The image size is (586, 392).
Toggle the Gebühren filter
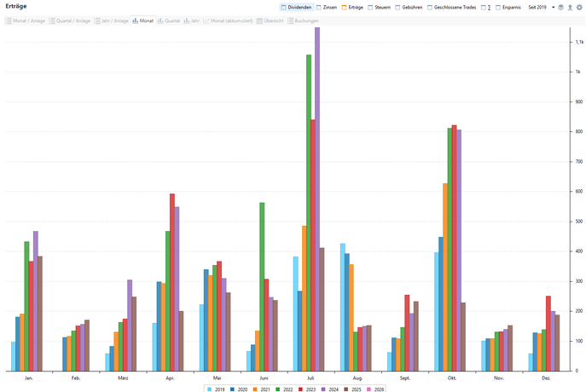click(410, 7)
